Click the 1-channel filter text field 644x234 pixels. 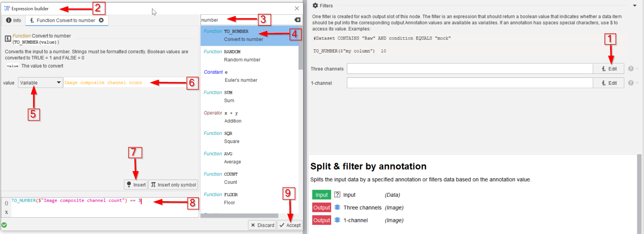[x=470, y=83]
